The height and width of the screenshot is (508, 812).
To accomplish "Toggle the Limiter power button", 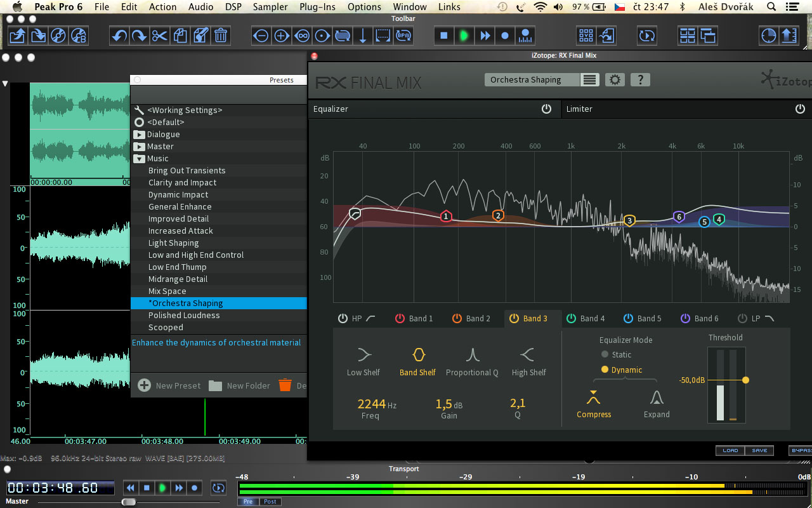I will [800, 109].
